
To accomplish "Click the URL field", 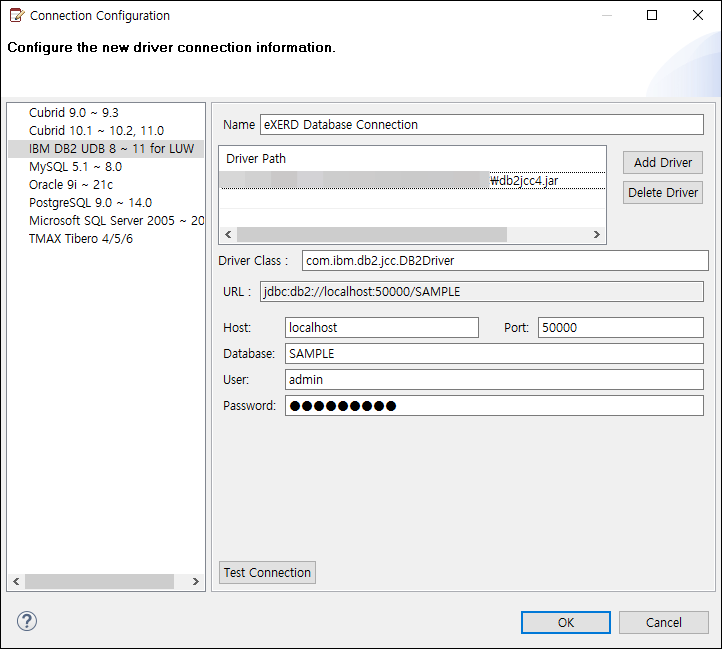I will pos(482,292).
